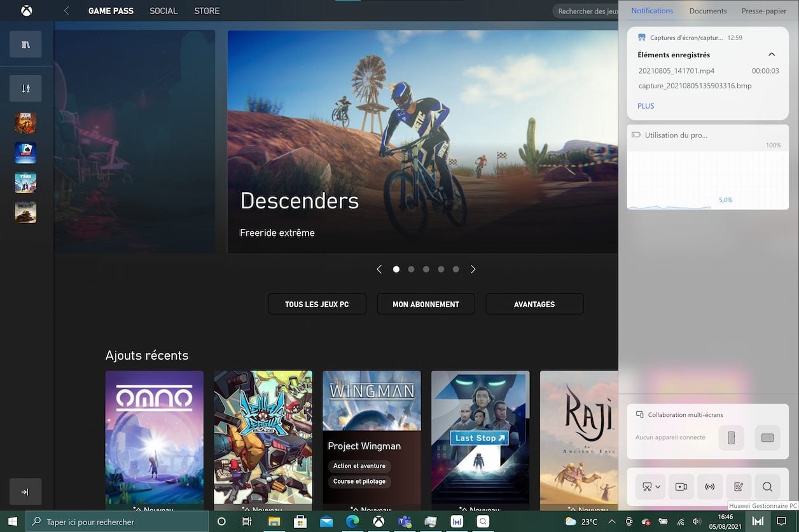Viewport: 799px width, 532px height.
Task: Open the Xbox library icon in sidebar
Action: tap(25, 44)
